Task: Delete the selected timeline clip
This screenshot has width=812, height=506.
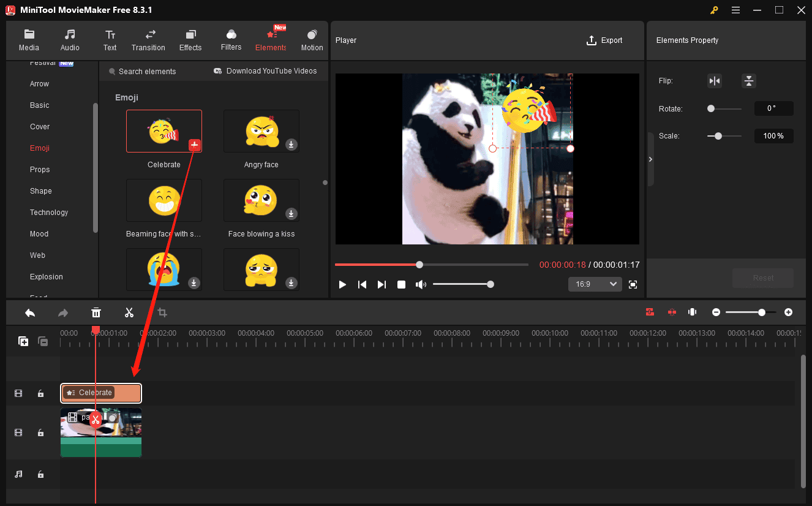Action: (x=96, y=312)
